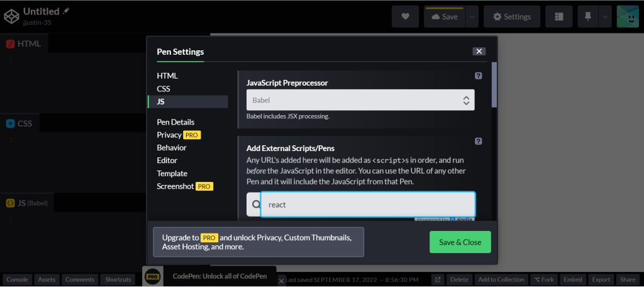The height and width of the screenshot is (287, 644).
Task: Open the Shortcuts button
Action: tap(118, 279)
